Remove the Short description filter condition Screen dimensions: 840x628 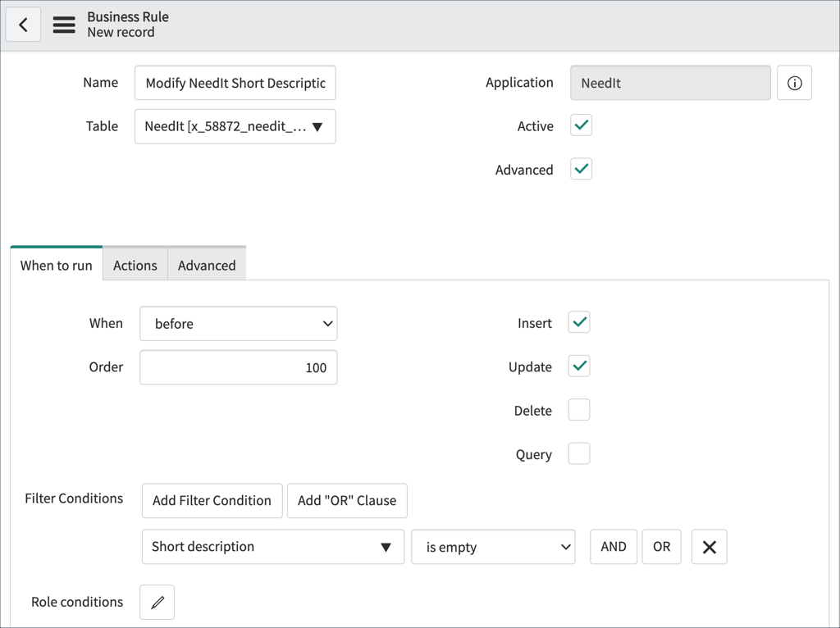point(709,547)
